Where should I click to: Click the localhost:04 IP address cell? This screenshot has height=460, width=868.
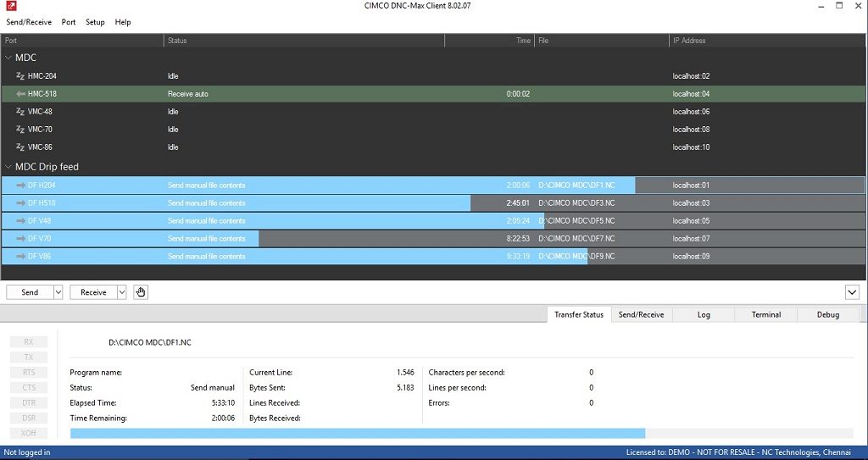click(x=691, y=94)
